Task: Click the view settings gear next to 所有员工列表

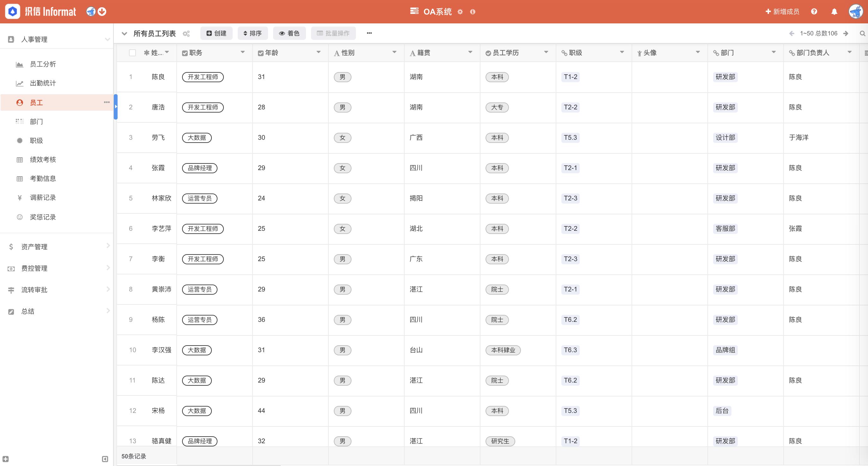Action: tap(186, 34)
